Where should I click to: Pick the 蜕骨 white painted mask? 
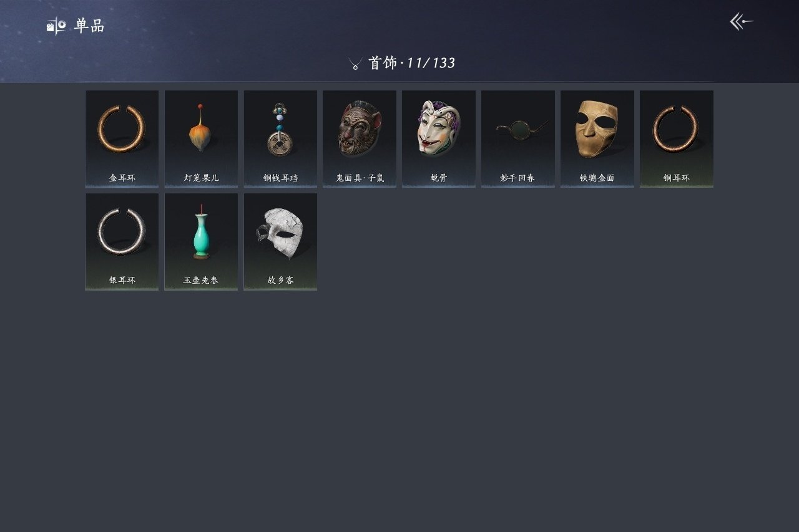439,138
